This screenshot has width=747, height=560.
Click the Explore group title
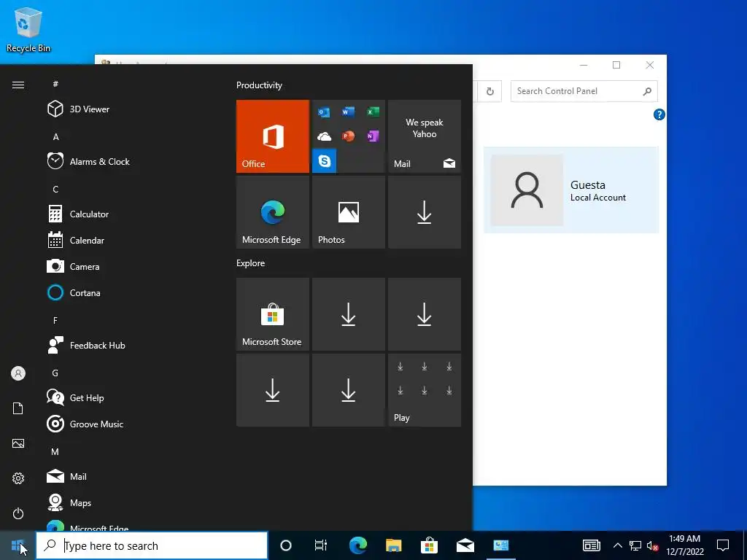tap(251, 262)
